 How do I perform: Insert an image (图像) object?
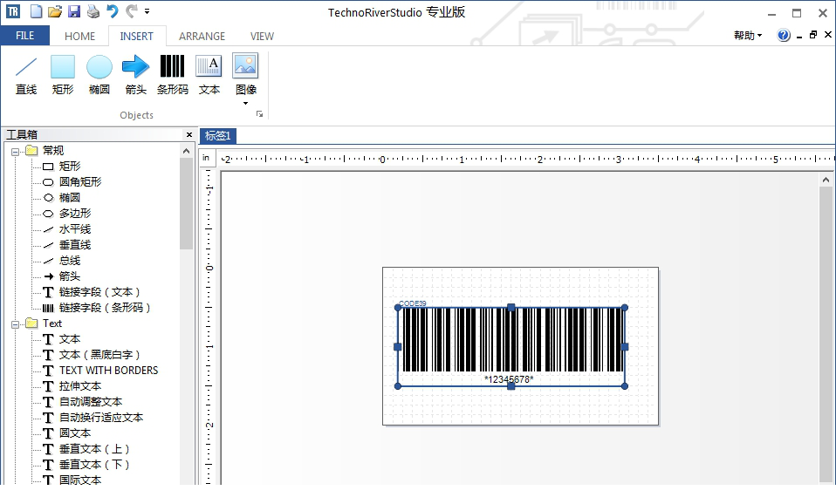tap(245, 74)
